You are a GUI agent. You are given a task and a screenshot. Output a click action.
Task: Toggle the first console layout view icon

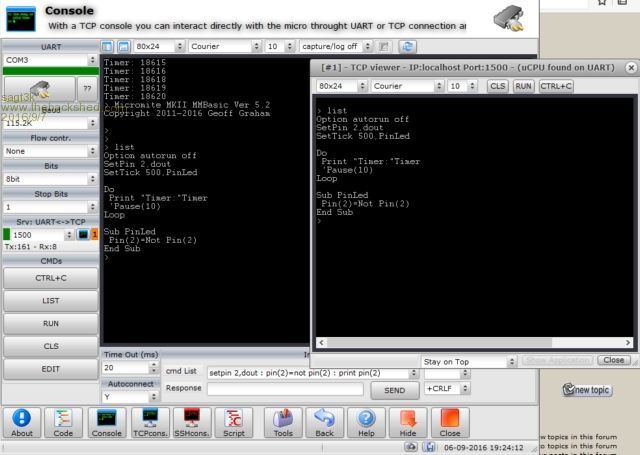tap(108, 47)
